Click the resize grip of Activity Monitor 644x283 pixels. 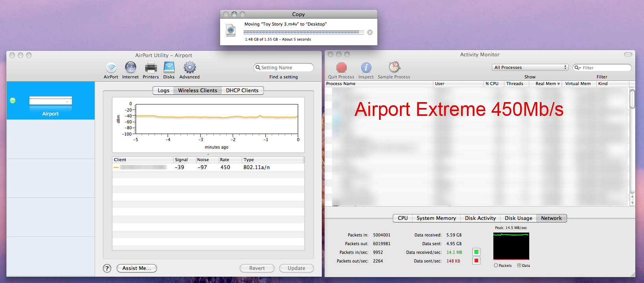point(633,274)
